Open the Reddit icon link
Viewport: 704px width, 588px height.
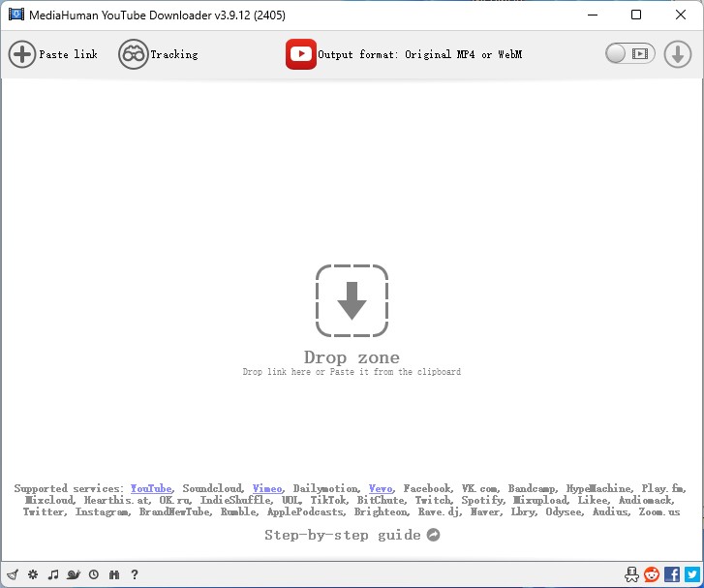(652, 574)
